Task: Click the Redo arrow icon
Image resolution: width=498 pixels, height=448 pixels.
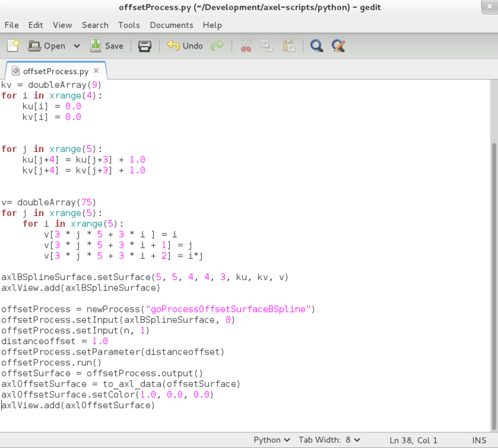Action: click(x=217, y=45)
